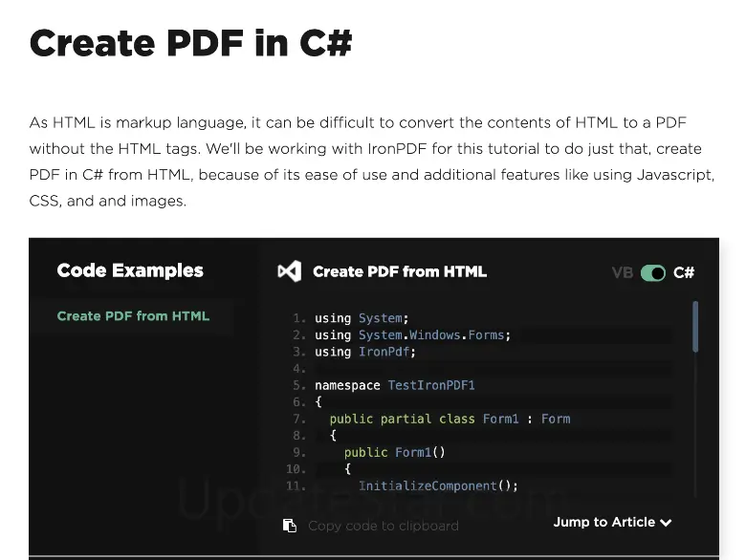The width and height of the screenshot is (746, 560).
Task: Click the code panel vertical scrollbar
Action: pos(695,327)
